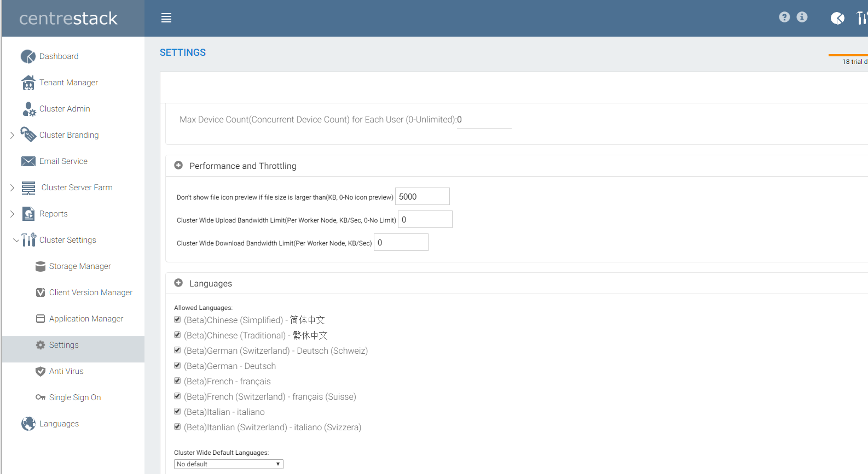The width and height of the screenshot is (868, 474).
Task: Open Client Version Manager page
Action: pyautogui.click(x=91, y=292)
